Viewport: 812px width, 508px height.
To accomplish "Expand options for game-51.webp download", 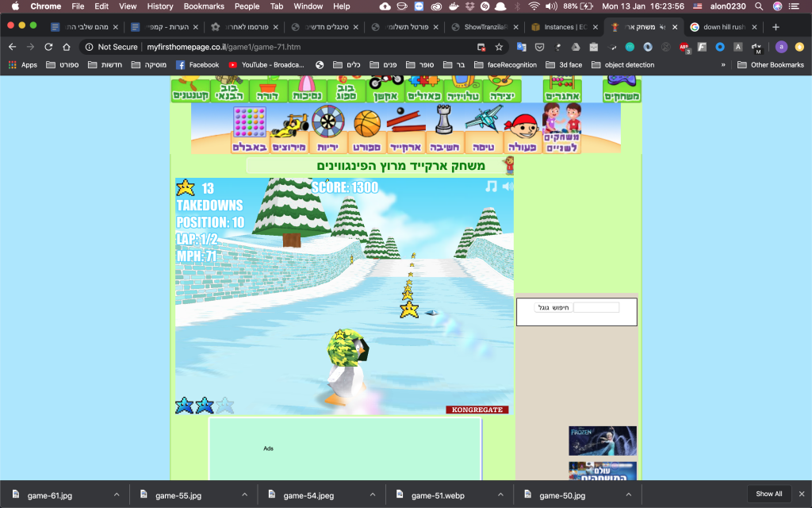I will pyautogui.click(x=500, y=495).
